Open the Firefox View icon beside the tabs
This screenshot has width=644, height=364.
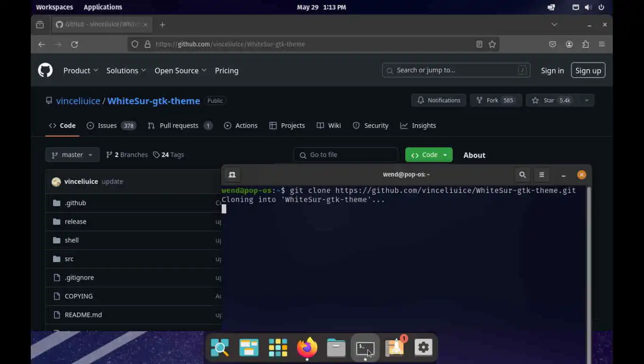[40, 25]
